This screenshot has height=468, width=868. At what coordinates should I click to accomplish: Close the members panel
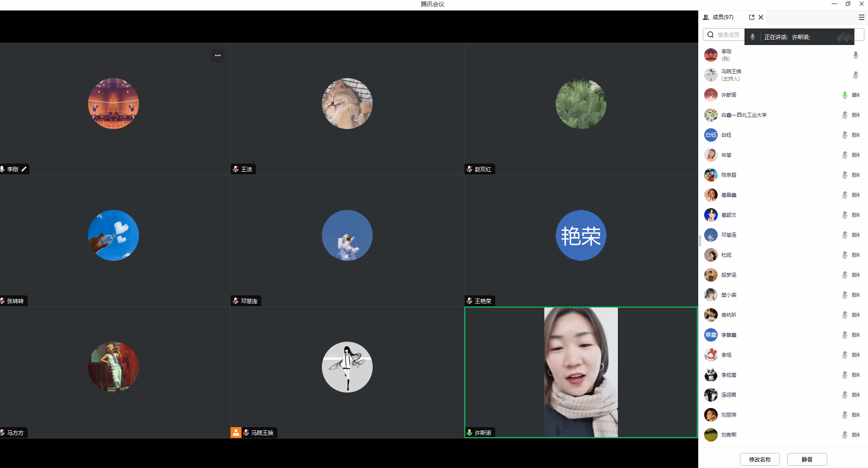click(761, 17)
